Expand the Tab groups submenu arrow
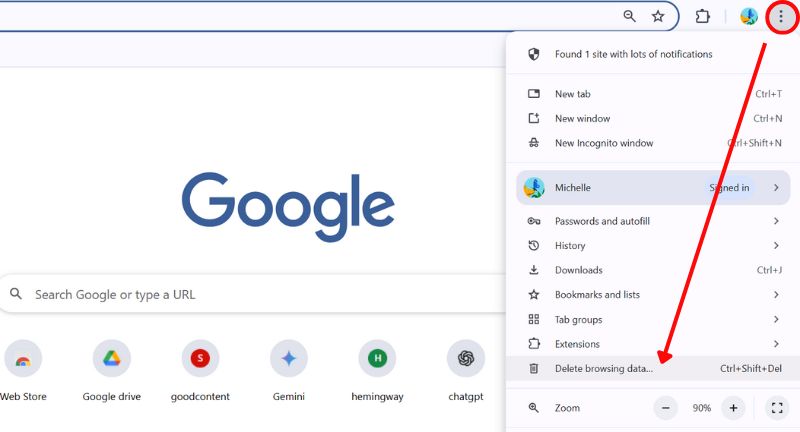Viewport: 800px width, 432px height. pyautogui.click(x=776, y=319)
